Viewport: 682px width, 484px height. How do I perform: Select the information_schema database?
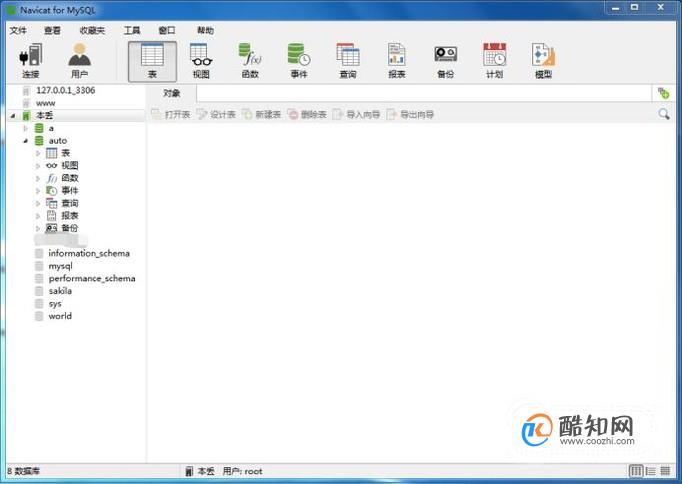point(89,253)
